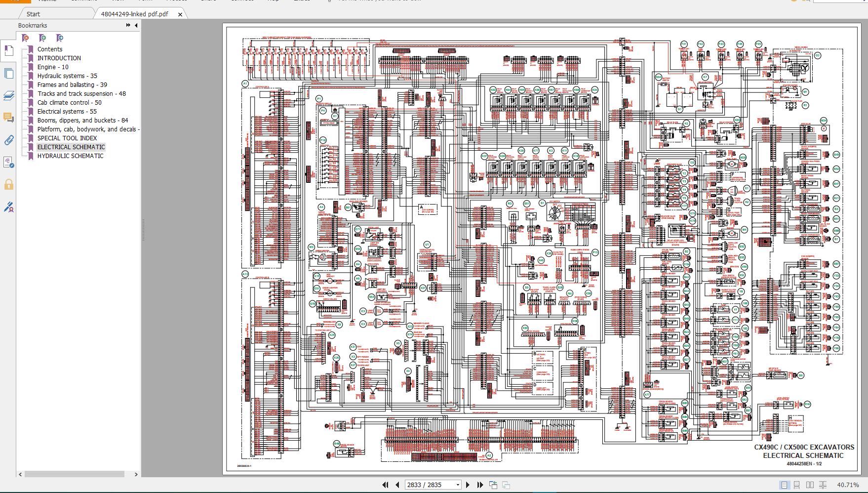The height and width of the screenshot is (493, 868).
Task: Click the delete bookmark icon
Action: [25, 38]
